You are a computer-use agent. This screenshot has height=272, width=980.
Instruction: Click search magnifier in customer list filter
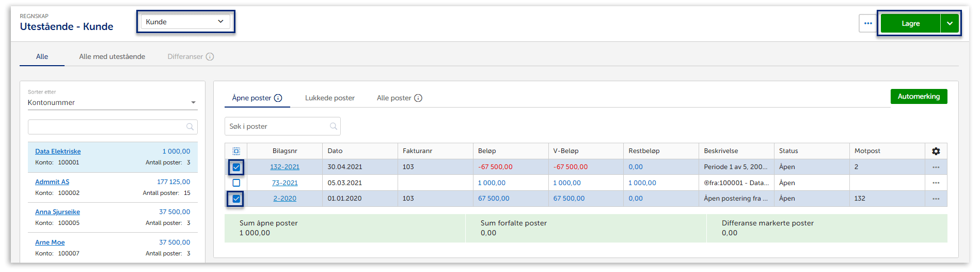[190, 127]
